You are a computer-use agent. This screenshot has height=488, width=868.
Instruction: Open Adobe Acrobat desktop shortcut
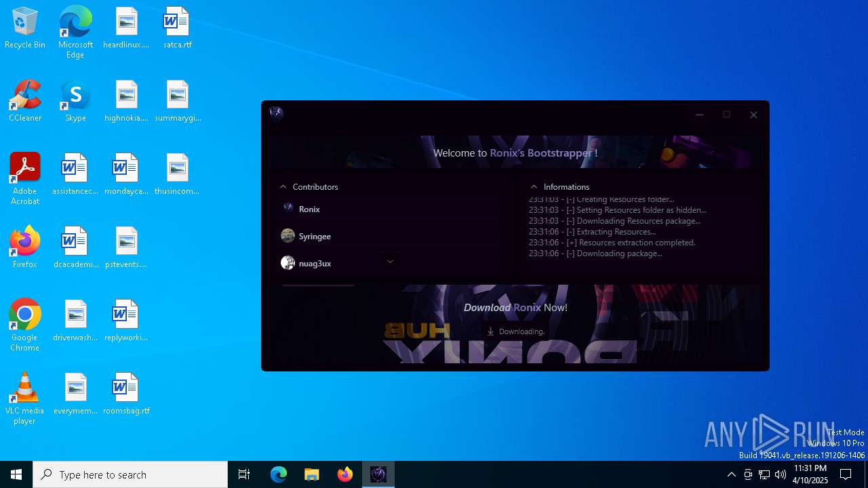coord(25,179)
